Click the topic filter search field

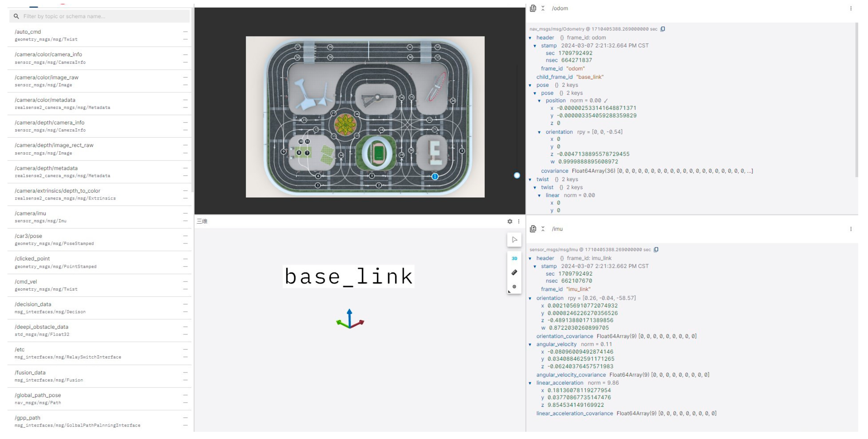pyautogui.click(x=101, y=16)
